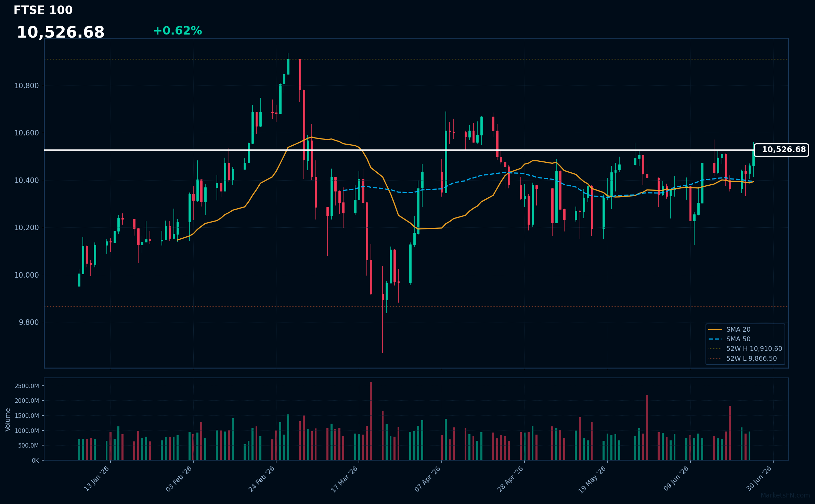Click the 24 Feb '26 date label

coord(262,479)
